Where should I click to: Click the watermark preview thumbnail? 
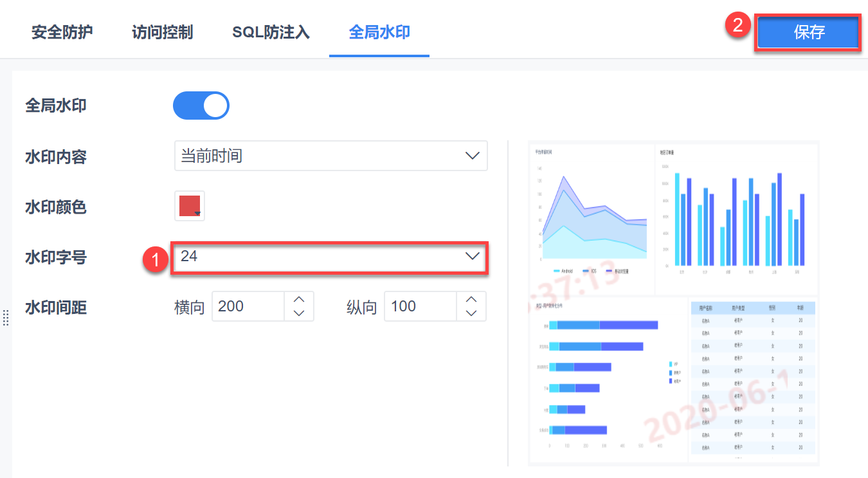673,302
